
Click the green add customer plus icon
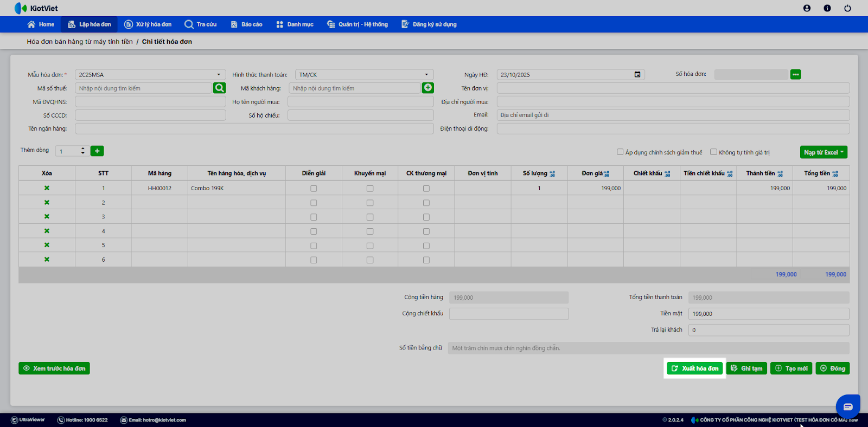click(x=428, y=88)
